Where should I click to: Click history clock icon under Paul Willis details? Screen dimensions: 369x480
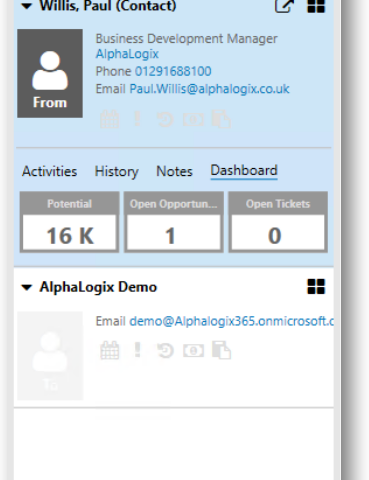pyautogui.click(x=165, y=119)
